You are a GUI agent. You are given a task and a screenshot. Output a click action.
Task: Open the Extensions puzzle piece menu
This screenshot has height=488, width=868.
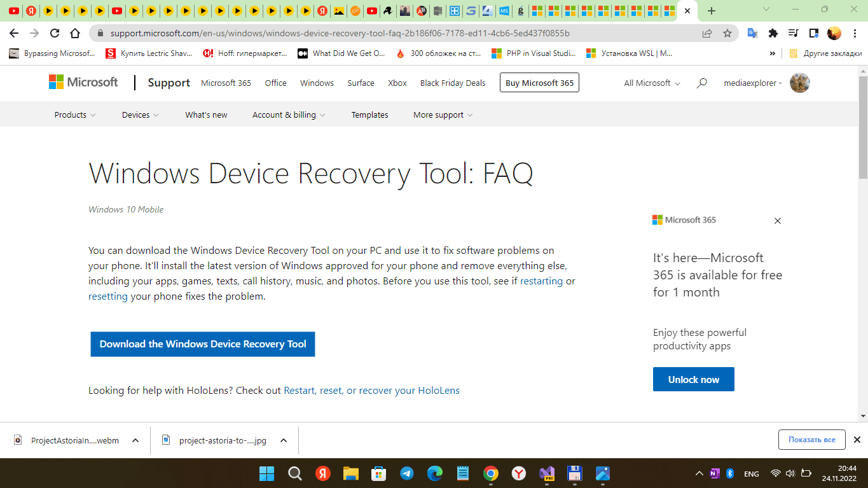click(773, 33)
